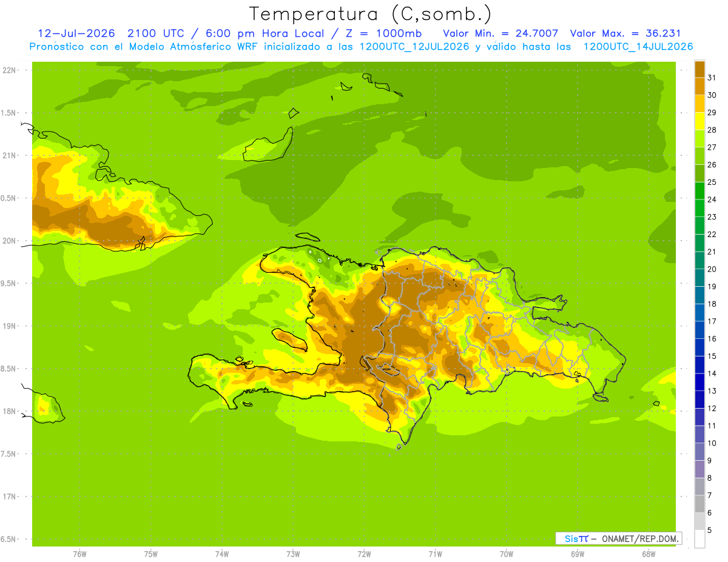Click the '17N' latitude axis label
This screenshot has height=562, width=728.
click(8, 497)
